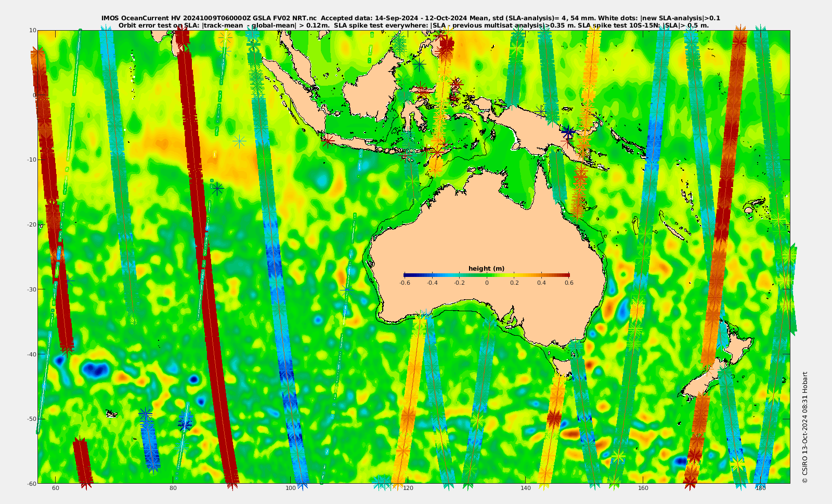
Task: Click 'Accepted data: 14-Sep-2024 - 12-Oct-2024' text
Action: (x=394, y=18)
